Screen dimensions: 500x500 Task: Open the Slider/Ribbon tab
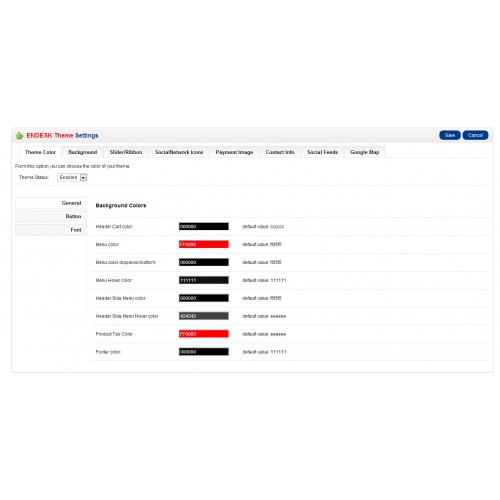click(126, 152)
